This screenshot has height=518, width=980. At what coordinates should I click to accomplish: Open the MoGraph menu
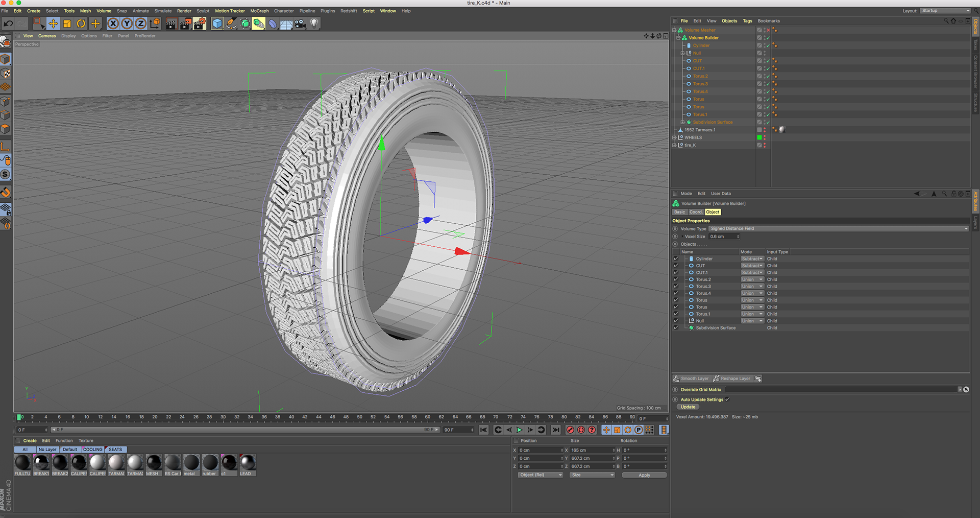tap(259, 11)
